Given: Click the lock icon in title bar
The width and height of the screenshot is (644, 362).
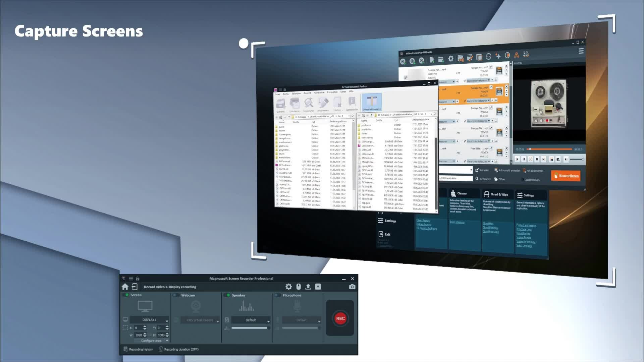Looking at the screenshot, I should pyautogui.click(x=138, y=279).
